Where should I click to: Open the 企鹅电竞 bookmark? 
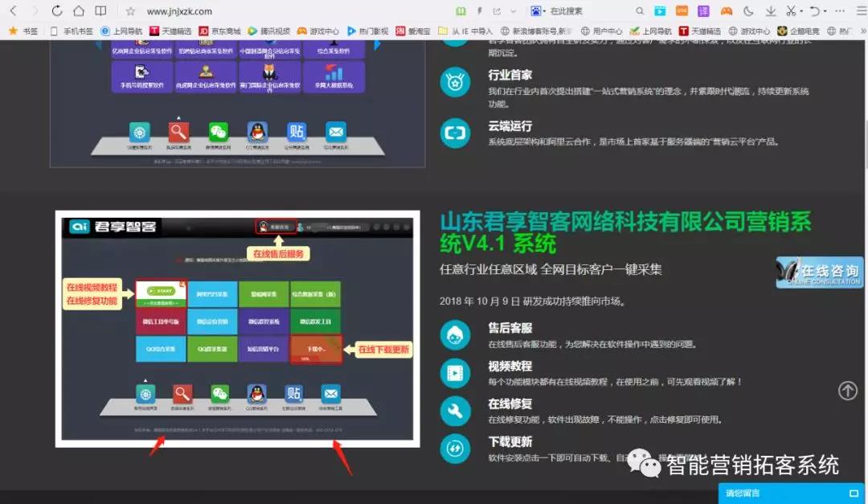(x=799, y=31)
